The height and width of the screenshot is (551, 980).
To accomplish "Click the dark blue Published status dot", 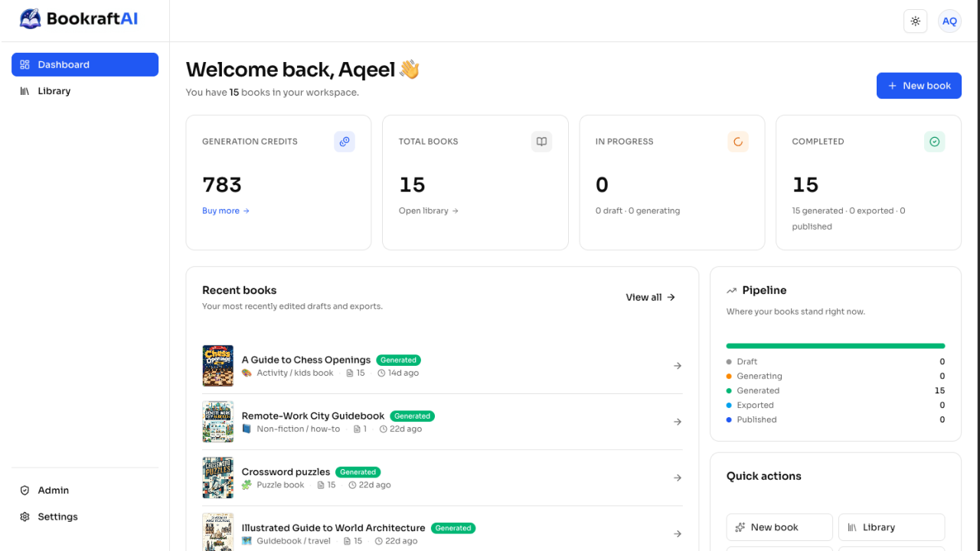I will click(729, 419).
